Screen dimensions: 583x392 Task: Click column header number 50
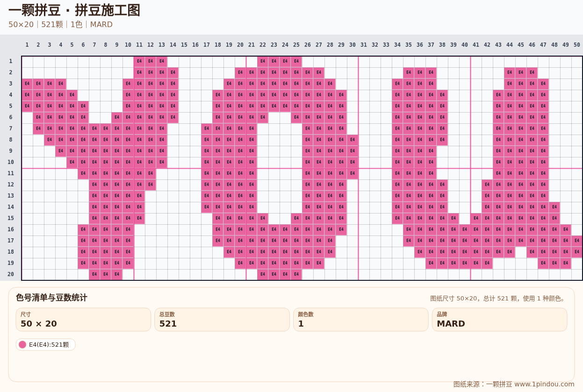coord(577,45)
